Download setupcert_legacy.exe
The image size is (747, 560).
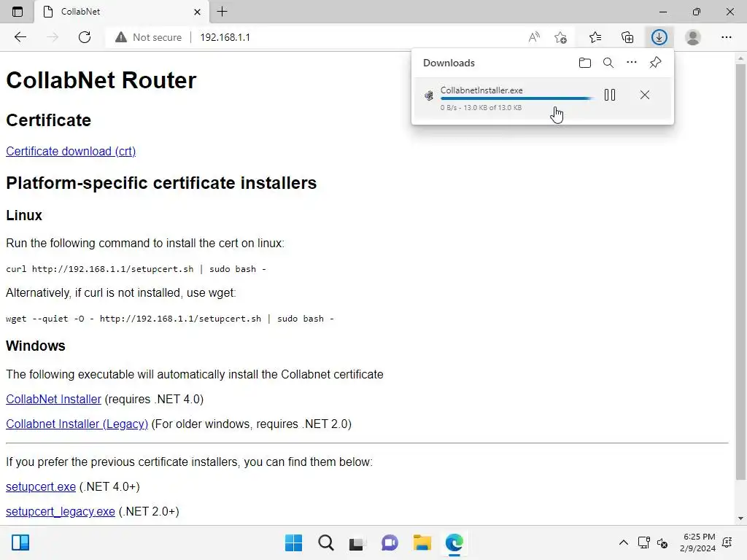pos(61,511)
